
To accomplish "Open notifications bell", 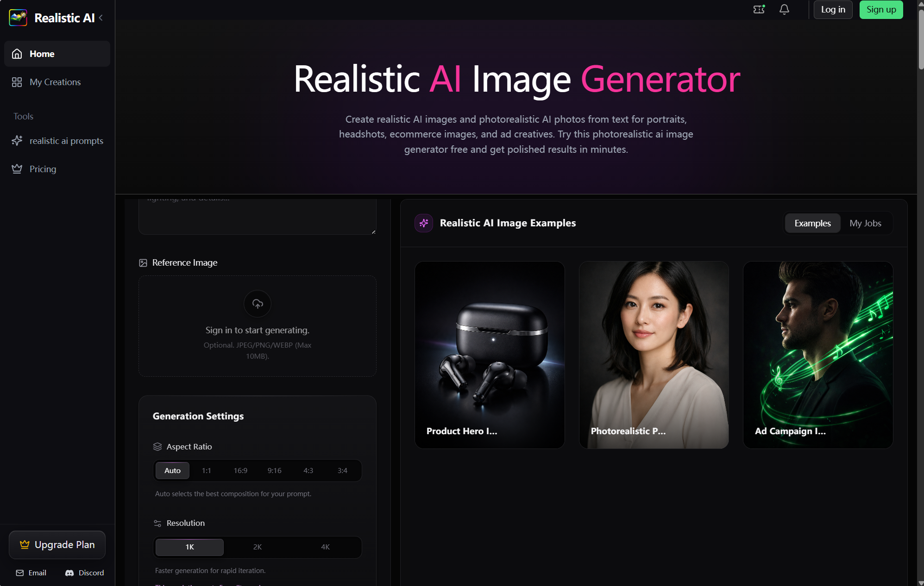I will click(x=784, y=9).
